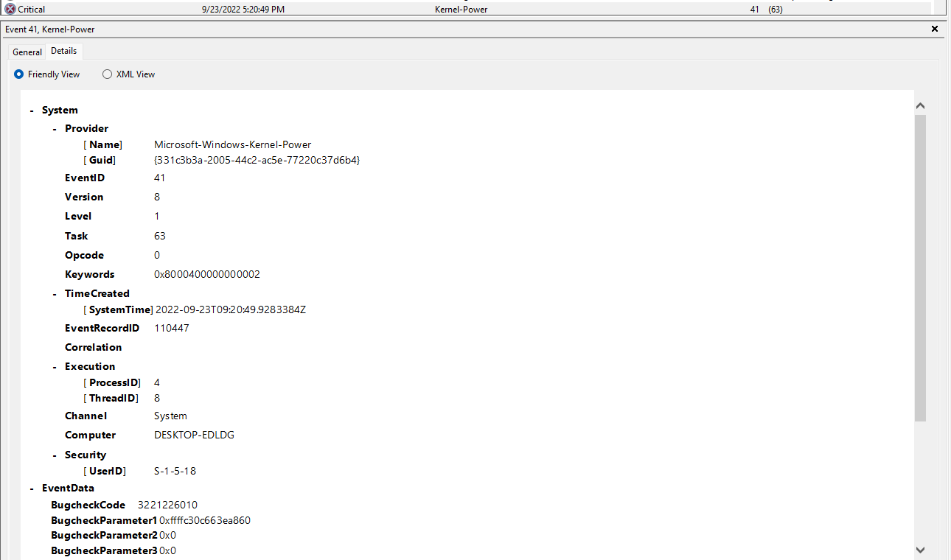This screenshot has height=560, width=951.
Task: Select Friendly View radio button
Action: [x=18, y=74]
